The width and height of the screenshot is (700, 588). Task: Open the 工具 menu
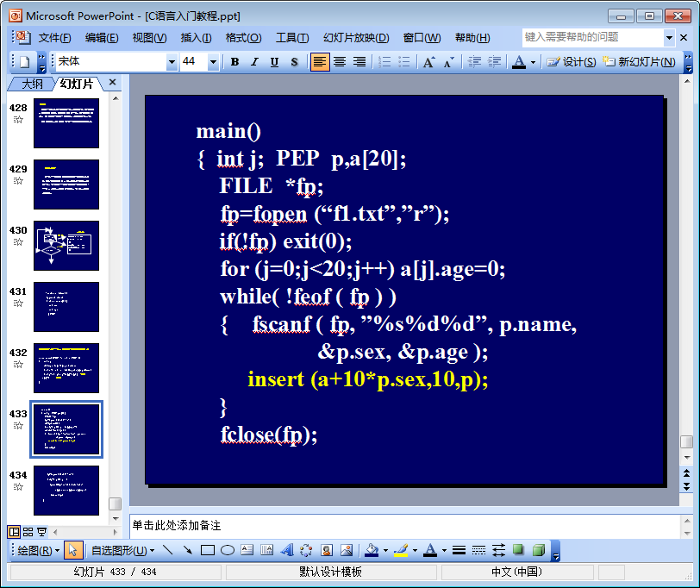click(292, 38)
